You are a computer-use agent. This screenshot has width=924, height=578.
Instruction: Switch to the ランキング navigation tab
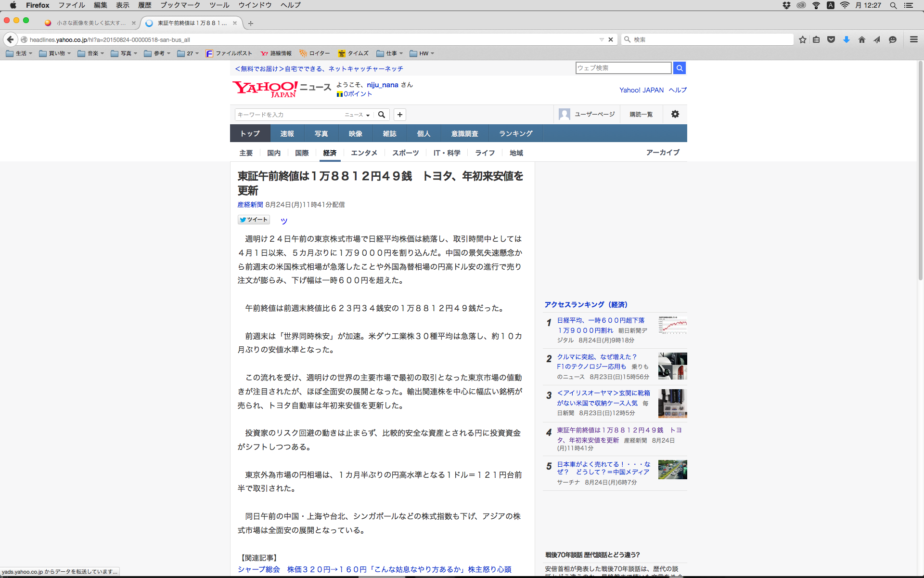point(515,133)
